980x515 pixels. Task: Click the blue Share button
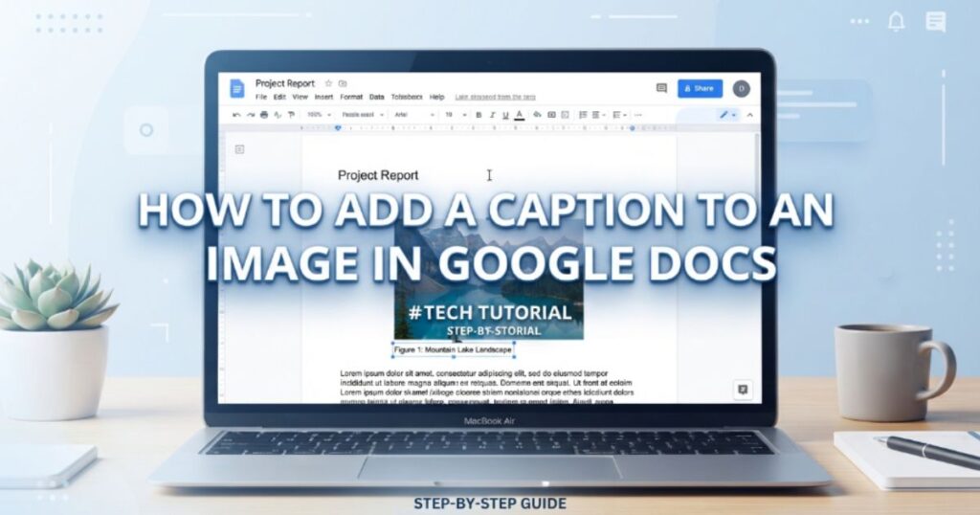[700, 89]
